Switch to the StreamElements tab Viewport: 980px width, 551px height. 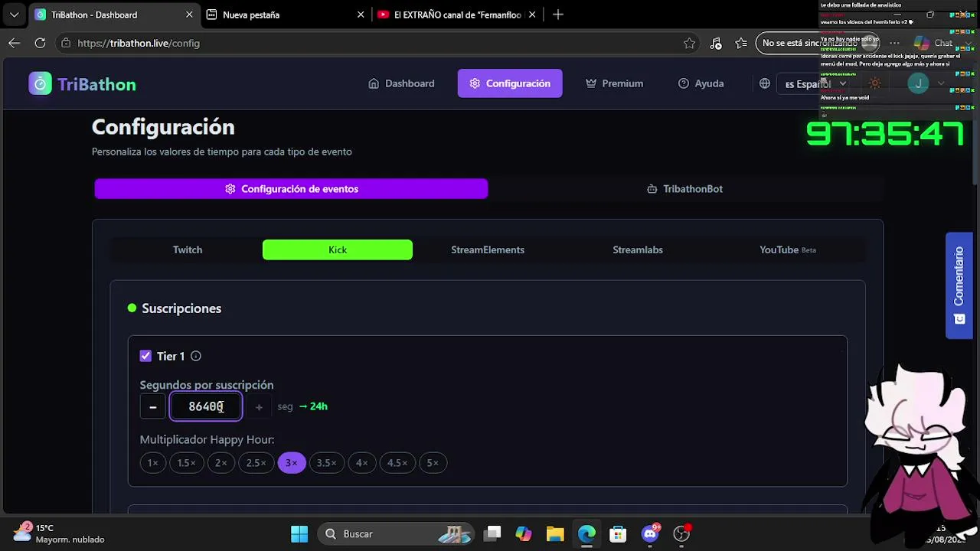point(488,249)
